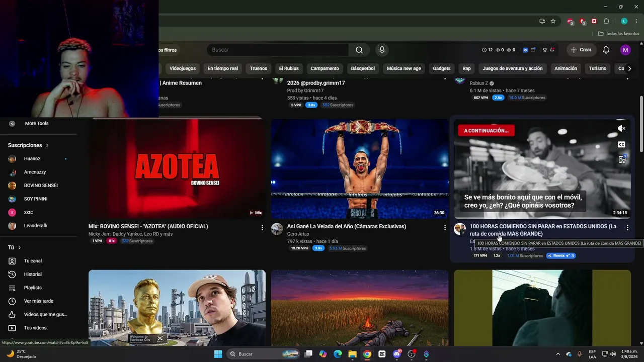Open the BOVINO SENSEI channel avatar

tap(12, 186)
